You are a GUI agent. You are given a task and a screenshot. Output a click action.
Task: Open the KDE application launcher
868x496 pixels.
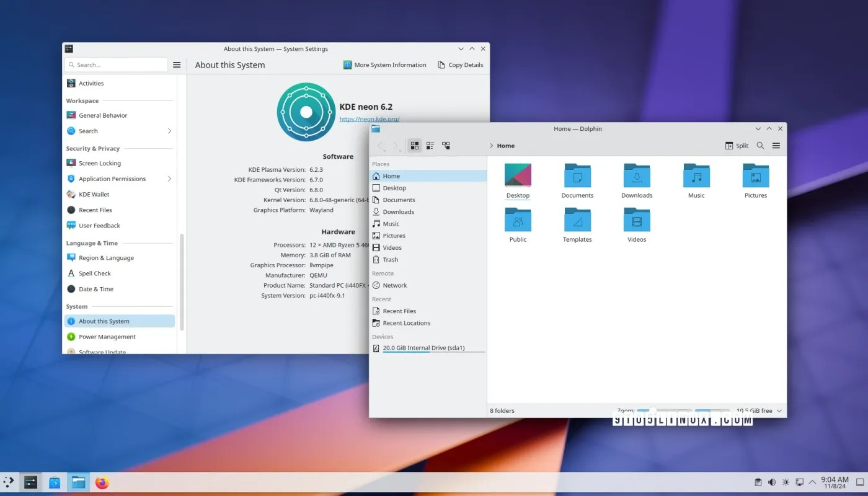tap(8, 482)
